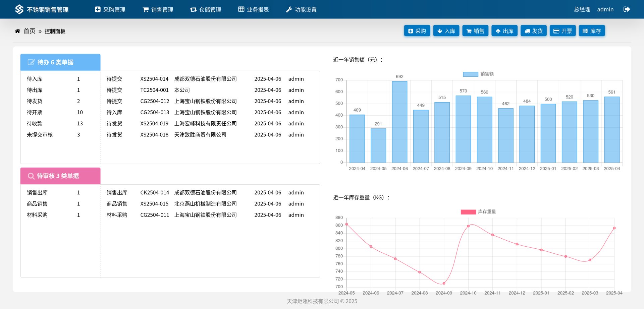The width and height of the screenshot is (644, 309).
Task: Toggle the 销售额 legend swatch
Action: pyautogui.click(x=470, y=74)
